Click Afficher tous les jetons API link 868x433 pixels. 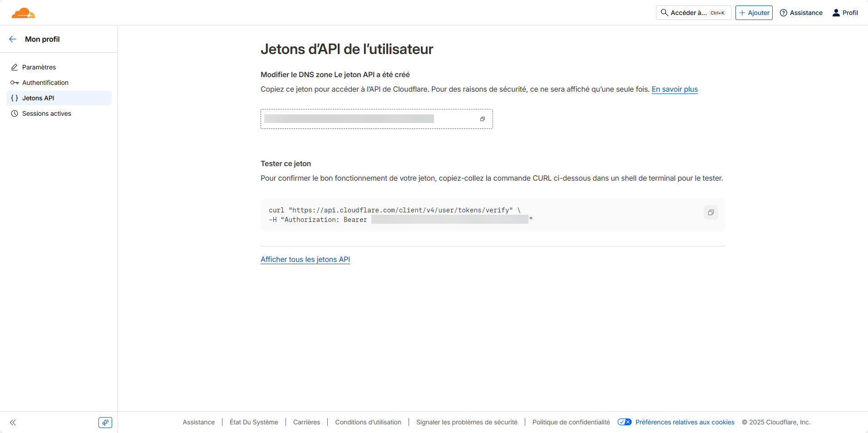pos(305,260)
